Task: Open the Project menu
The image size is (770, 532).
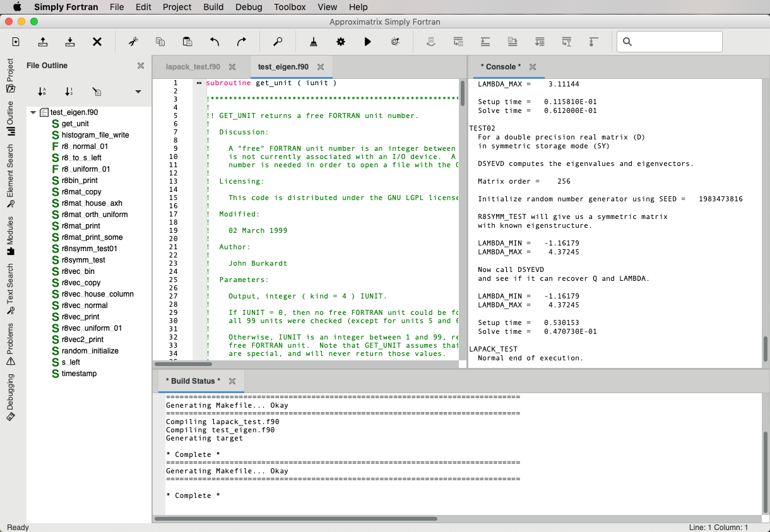Action: (177, 7)
